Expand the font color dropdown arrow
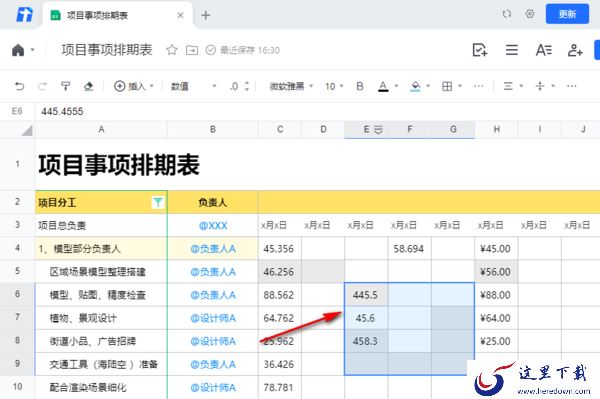The width and height of the screenshot is (600, 399). [396, 86]
